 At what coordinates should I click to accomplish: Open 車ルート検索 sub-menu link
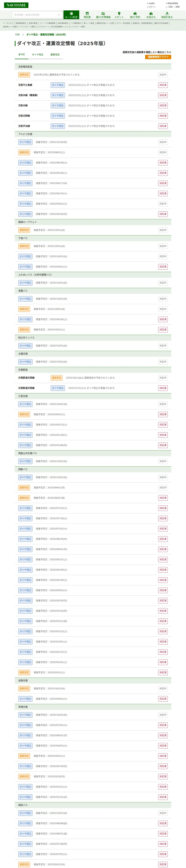[x=89, y=23]
